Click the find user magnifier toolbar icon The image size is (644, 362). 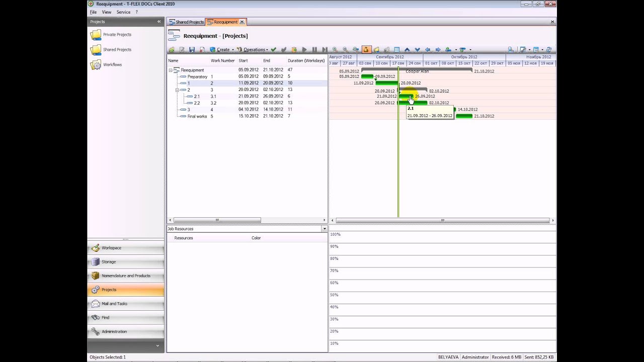511,50
